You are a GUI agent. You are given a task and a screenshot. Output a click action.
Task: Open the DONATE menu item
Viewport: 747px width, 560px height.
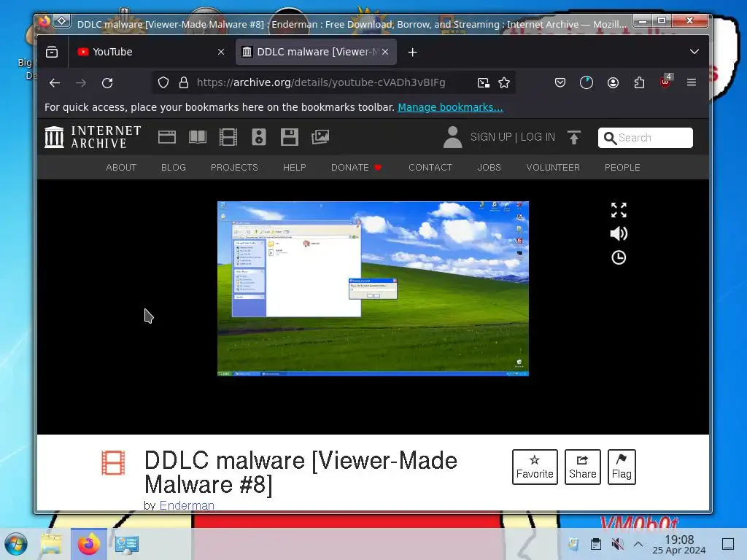click(356, 168)
